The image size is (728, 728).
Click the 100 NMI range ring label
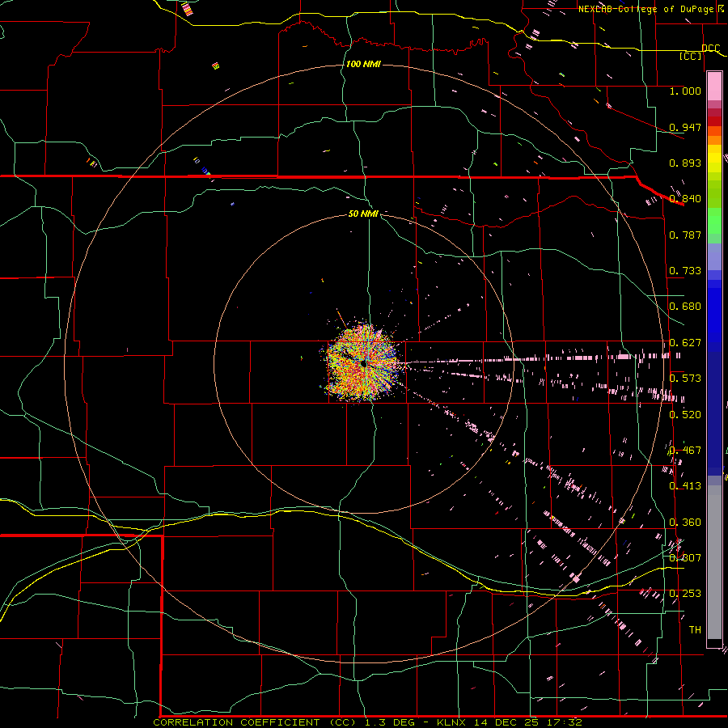(x=363, y=64)
